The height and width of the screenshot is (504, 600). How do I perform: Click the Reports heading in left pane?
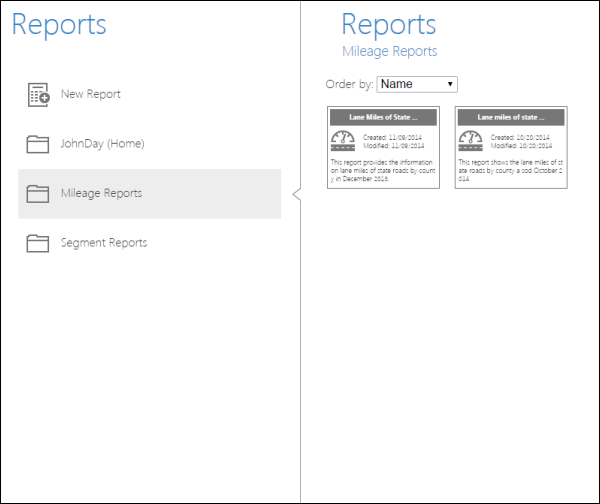click(59, 24)
